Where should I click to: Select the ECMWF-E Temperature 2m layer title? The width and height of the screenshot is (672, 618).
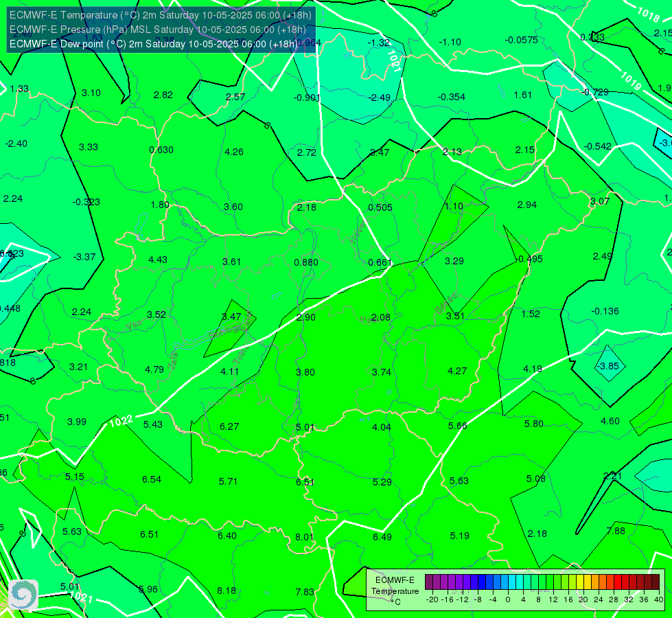161,15
